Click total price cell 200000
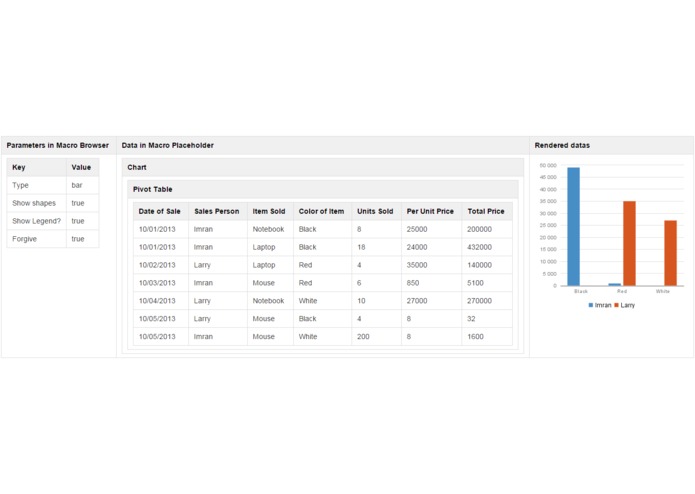 487,229
